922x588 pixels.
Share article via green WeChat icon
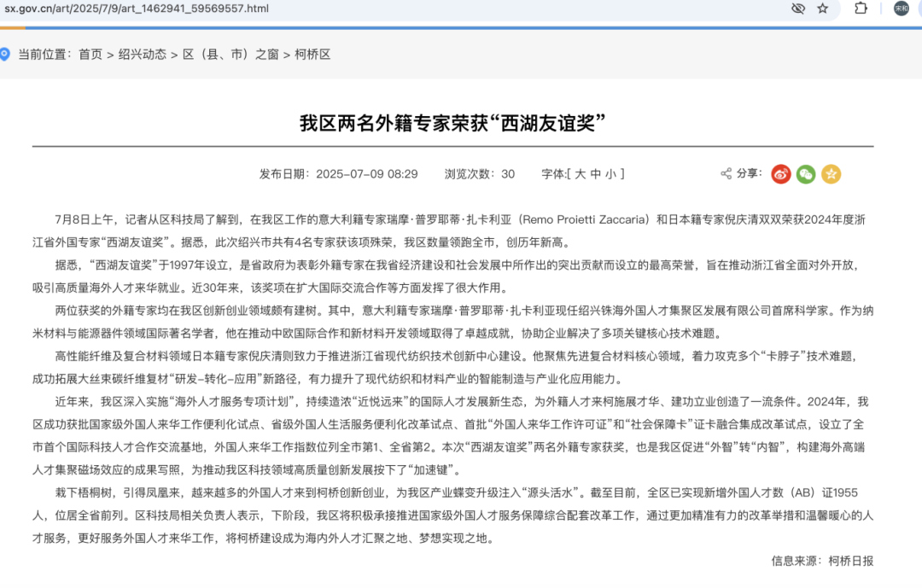[x=806, y=174]
